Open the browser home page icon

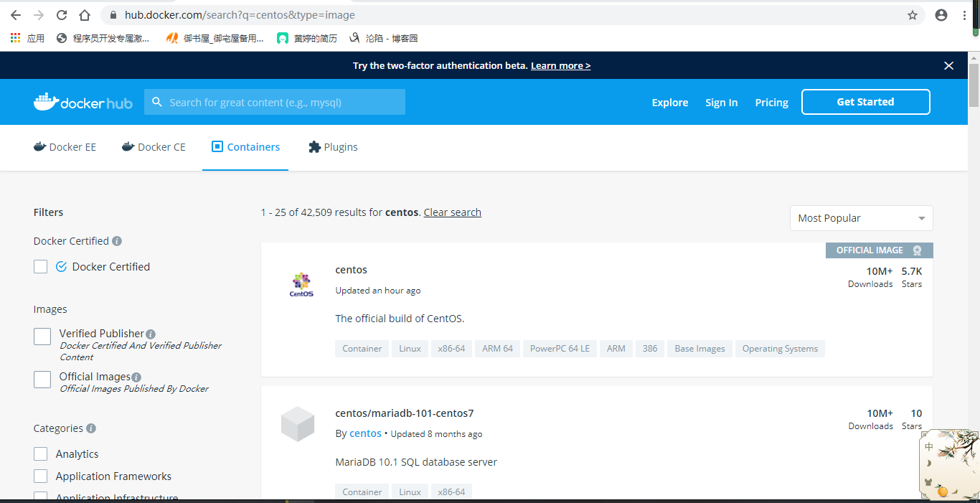pos(85,15)
